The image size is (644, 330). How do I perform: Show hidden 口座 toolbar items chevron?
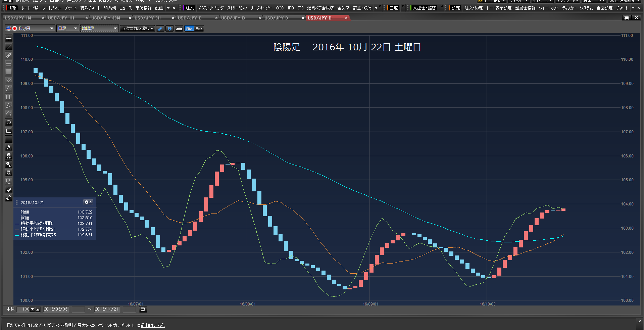tap(403, 7)
